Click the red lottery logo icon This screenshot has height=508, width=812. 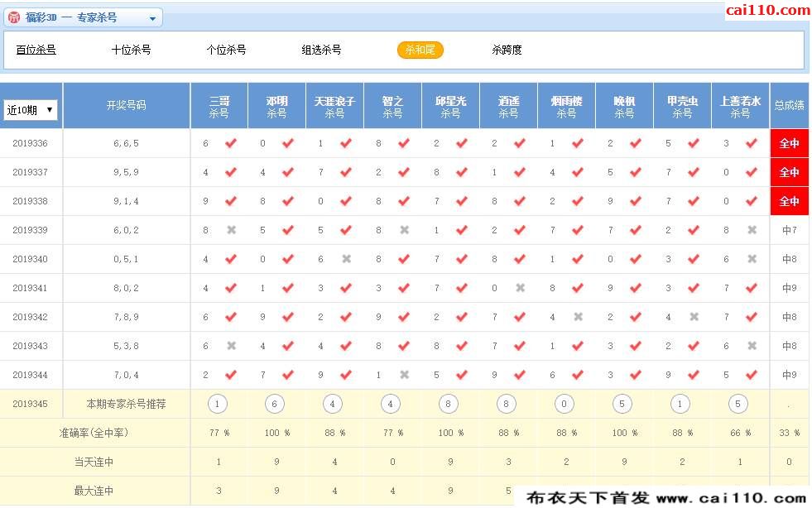(14, 17)
